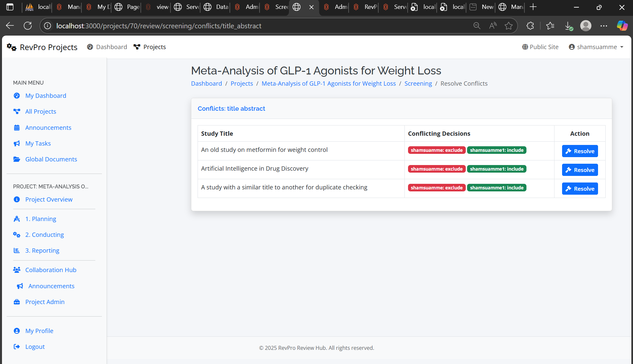Click the browser address bar URL
Image resolution: width=633 pixels, height=364 pixels.
158,26
